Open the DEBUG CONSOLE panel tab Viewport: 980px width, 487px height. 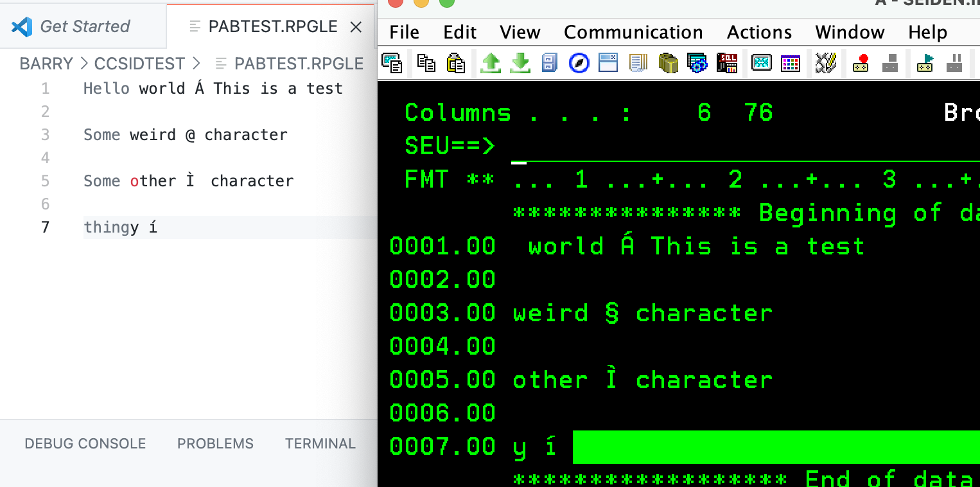coord(85,444)
